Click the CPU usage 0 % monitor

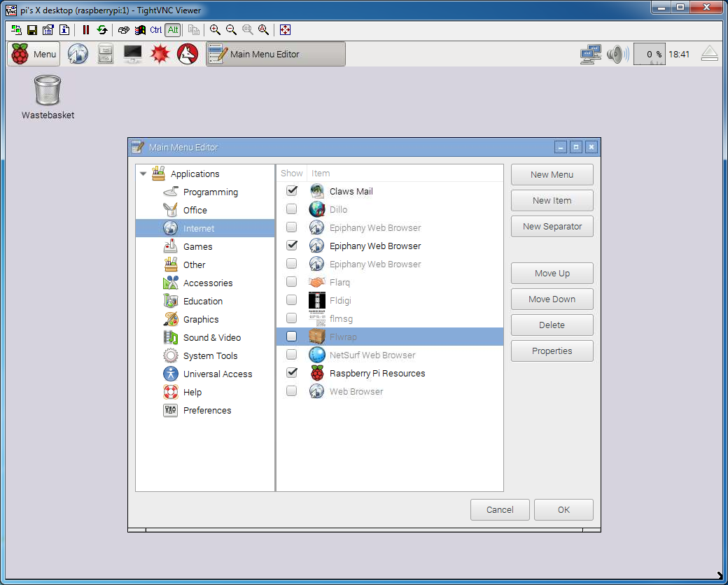pos(650,55)
